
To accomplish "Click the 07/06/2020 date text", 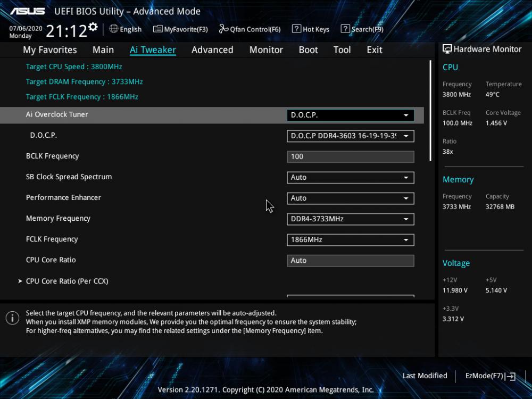I will (x=26, y=29).
